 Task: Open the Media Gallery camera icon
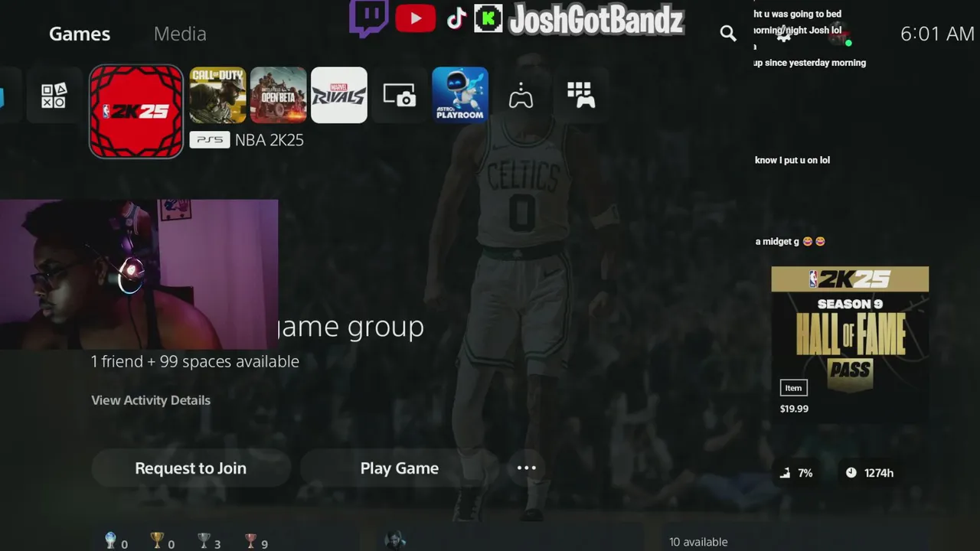[399, 96]
